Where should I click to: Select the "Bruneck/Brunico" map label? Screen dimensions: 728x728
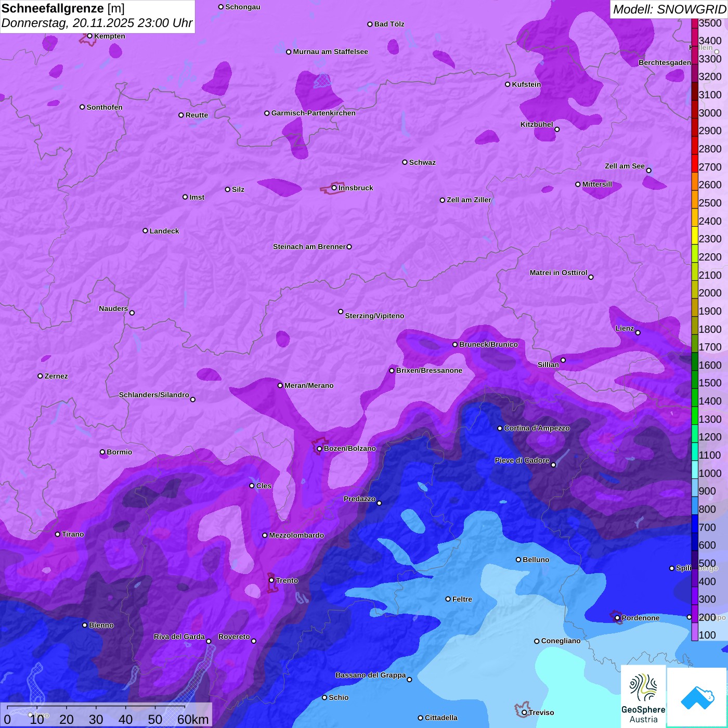click(488, 344)
